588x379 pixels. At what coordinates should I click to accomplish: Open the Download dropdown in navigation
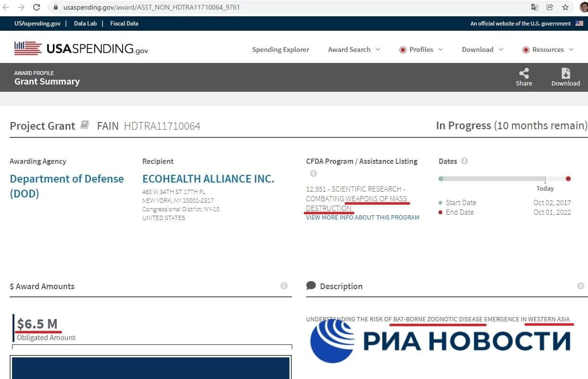(x=483, y=49)
